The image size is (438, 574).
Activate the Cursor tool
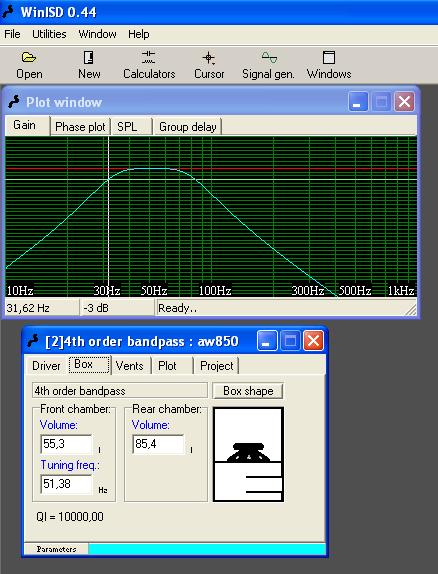pos(209,58)
